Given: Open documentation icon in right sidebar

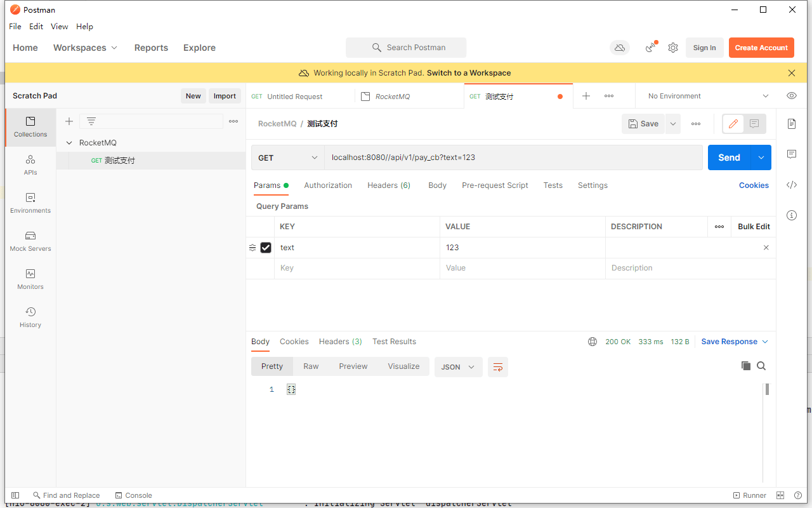Looking at the screenshot, I should point(792,124).
